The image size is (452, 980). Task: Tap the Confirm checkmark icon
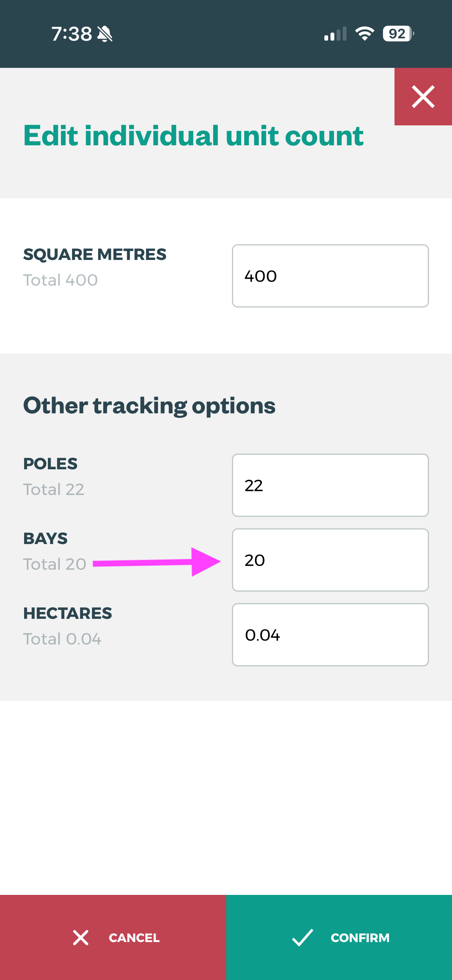302,937
